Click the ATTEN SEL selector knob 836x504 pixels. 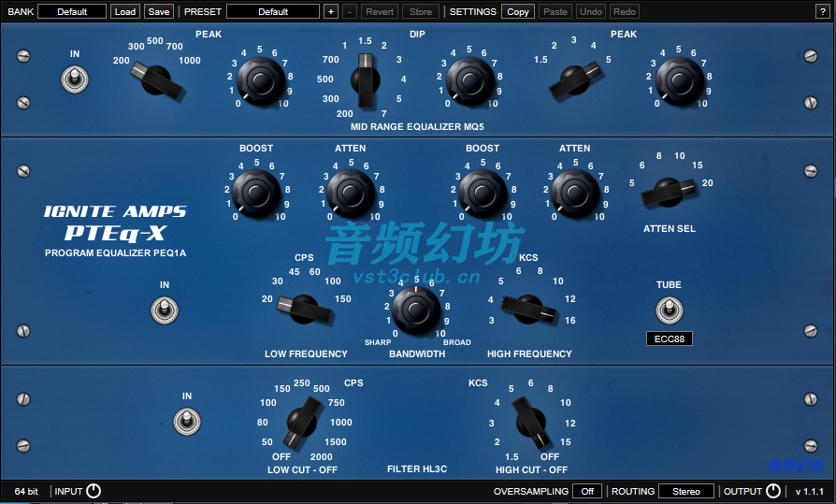click(669, 193)
